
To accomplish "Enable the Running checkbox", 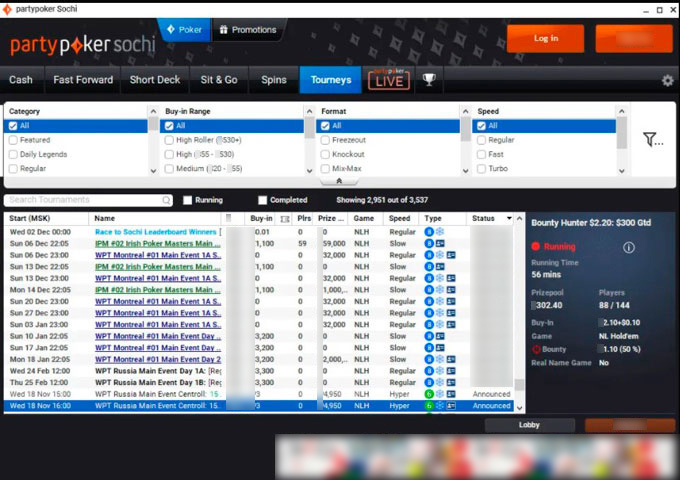I will point(187,200).
